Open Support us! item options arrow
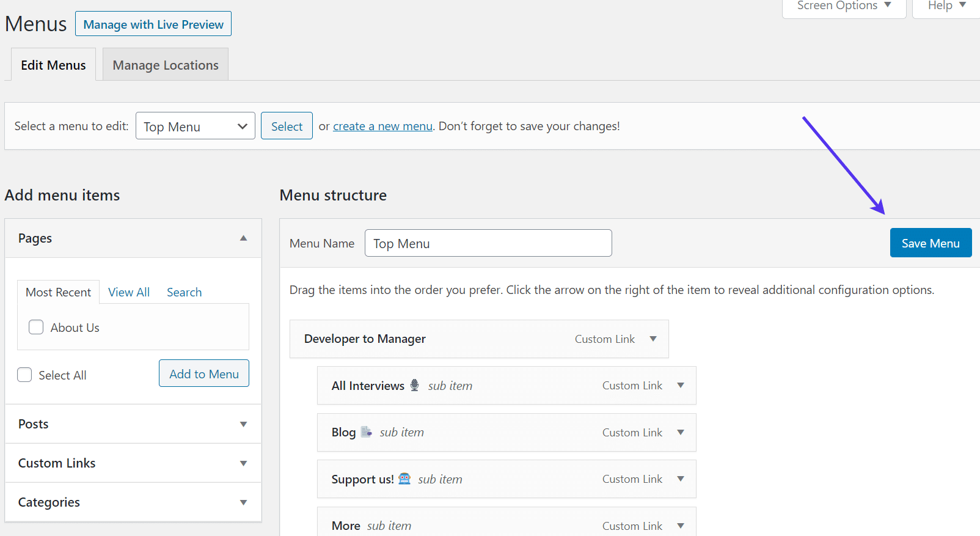 [x=681, y=479]
